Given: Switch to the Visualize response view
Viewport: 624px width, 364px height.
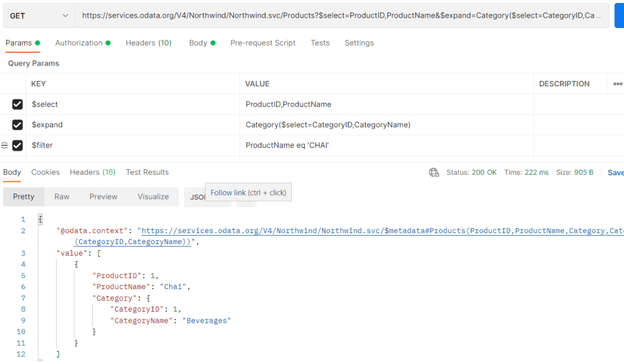Looking at the screenshot, I should (x=153, y=197).
